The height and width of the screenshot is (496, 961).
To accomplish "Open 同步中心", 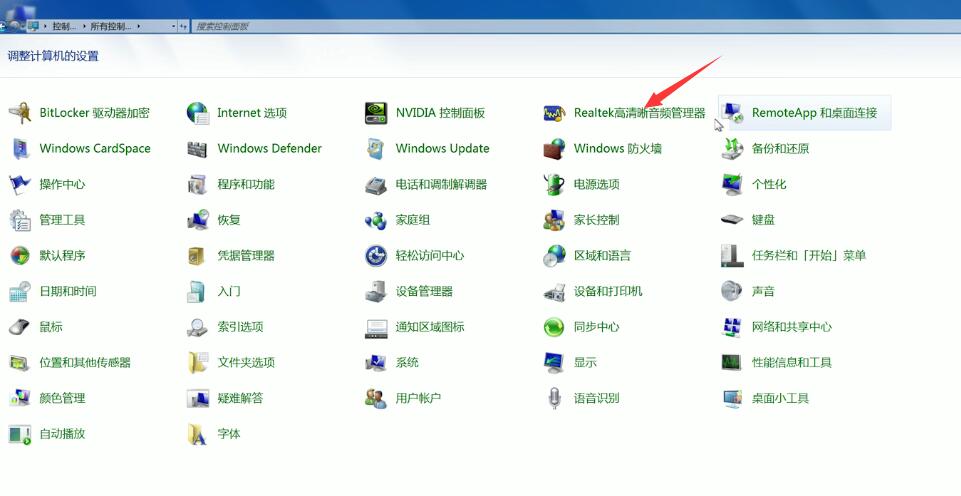I will coord(582,327).
